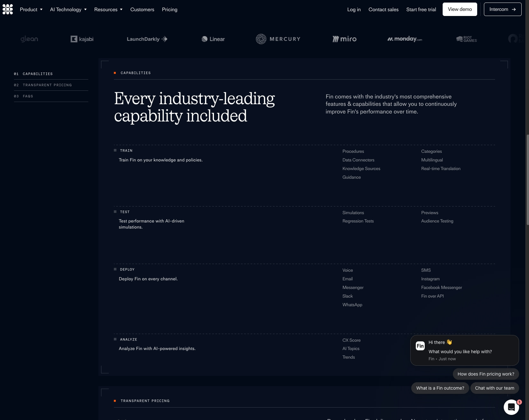Open the Email channel link
Image resolution: width=529 pixels, height=420 pixels.
pos(347,279)
